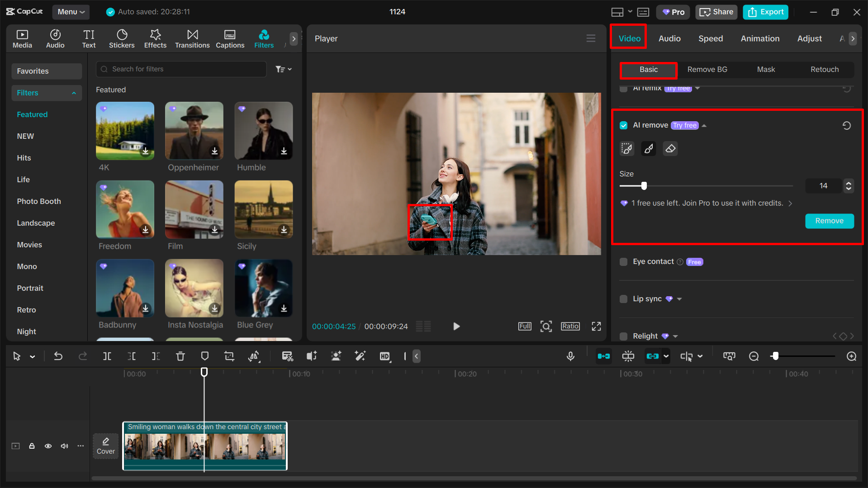Image resolution: width=868 pixels, height=488 pixels.
Task: Open the Speed tab
Action: [x=710, y=38]
